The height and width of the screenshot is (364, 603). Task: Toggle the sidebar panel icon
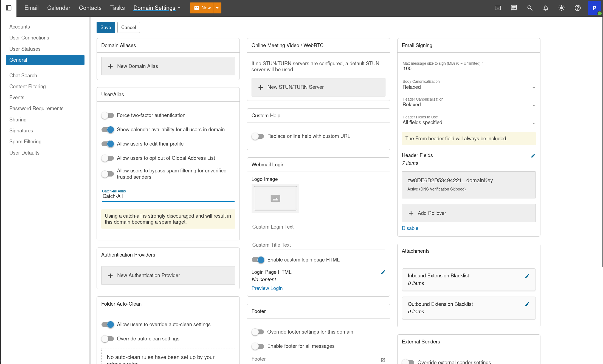tap(9, 8)
